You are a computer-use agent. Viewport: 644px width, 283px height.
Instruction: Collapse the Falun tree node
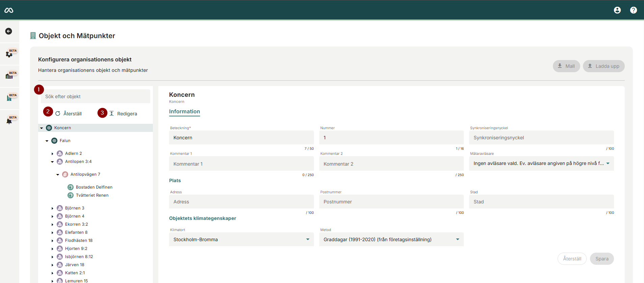[47, 141]
